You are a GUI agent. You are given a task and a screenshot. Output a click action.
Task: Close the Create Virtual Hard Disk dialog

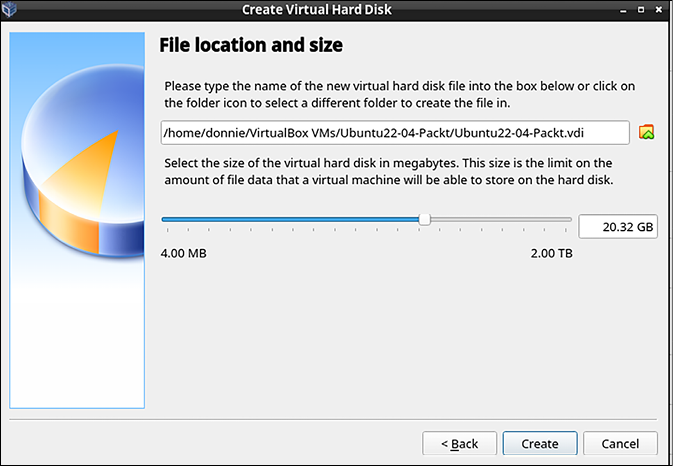659,9
